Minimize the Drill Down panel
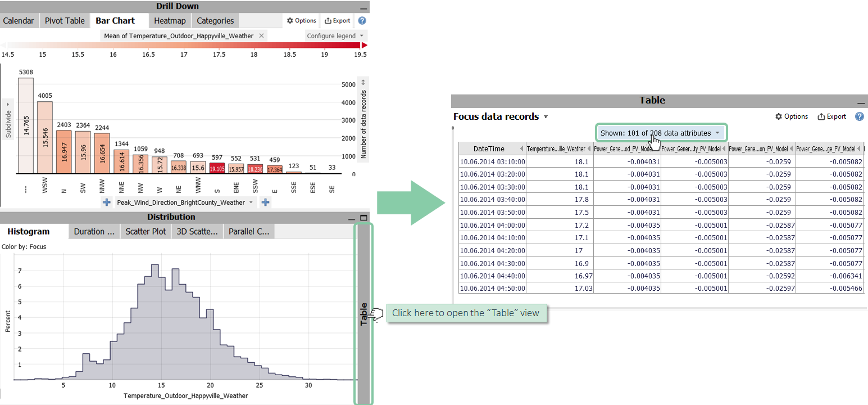868x405 pixels. pos(363,8)
